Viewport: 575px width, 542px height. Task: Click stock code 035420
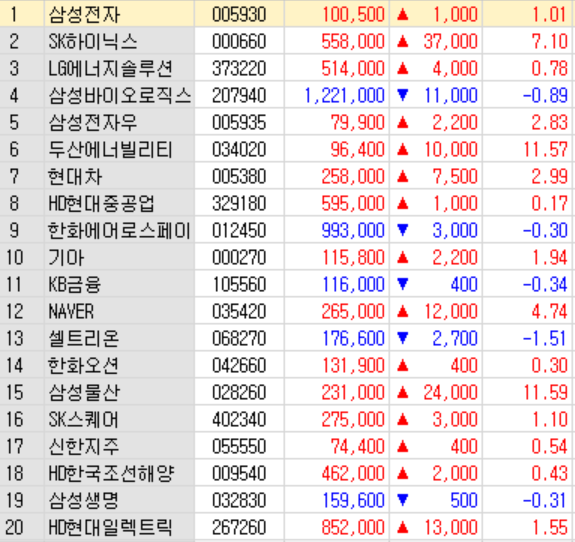239,312
